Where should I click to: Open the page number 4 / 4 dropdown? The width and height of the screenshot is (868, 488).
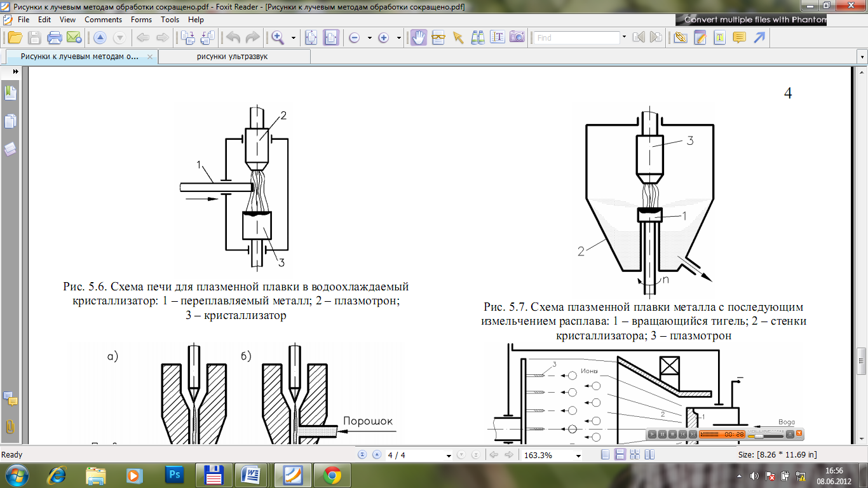(x=449, y=456)
